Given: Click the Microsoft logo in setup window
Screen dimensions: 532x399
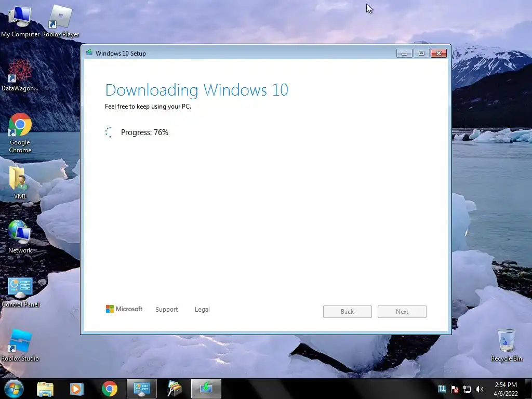Looking at the screenshot, I should 124,309.
